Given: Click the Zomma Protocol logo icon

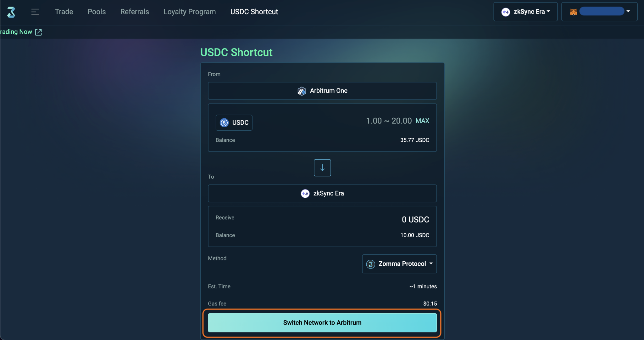Looking at the screenshot, I should [x=371, y=264].
